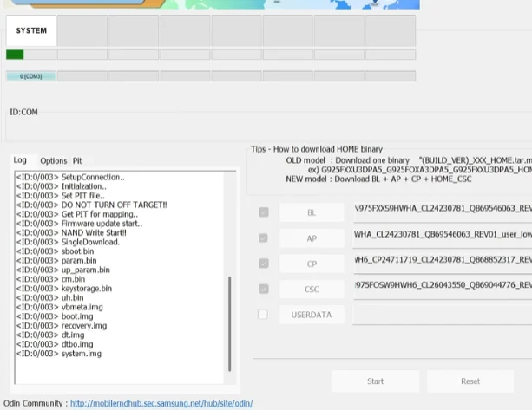532x410 pixels.
Task: Click the 'vbmeta.img' log line
Action: click(59, 307)
